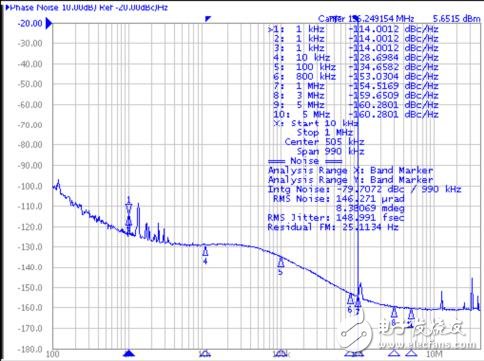
Task: Select marker 6 triangle near 800 kHz
Action: (350, 299)
